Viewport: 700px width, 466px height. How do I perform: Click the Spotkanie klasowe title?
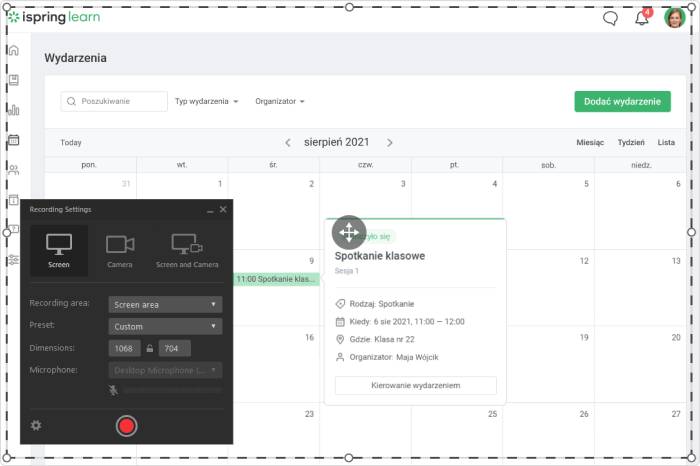pyautogui.click(x=380, y=256)
